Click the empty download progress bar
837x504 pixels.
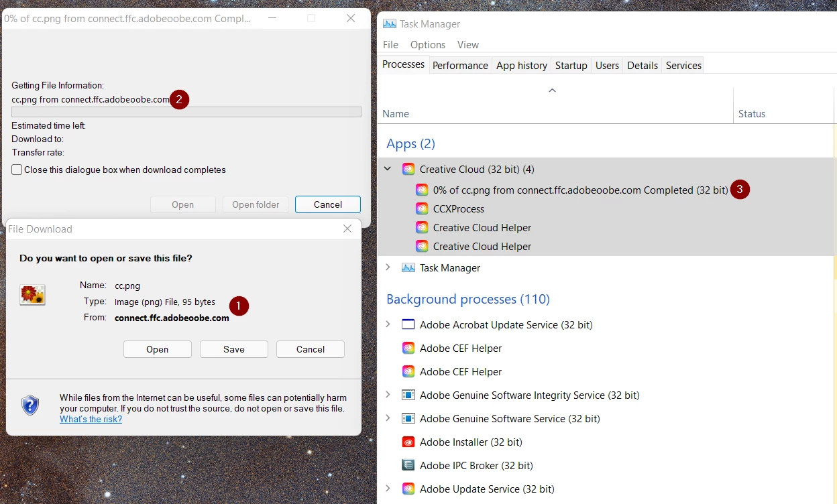click(186, 112)
